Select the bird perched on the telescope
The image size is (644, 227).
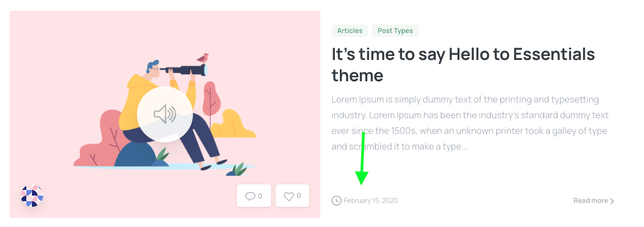(203, 58)
